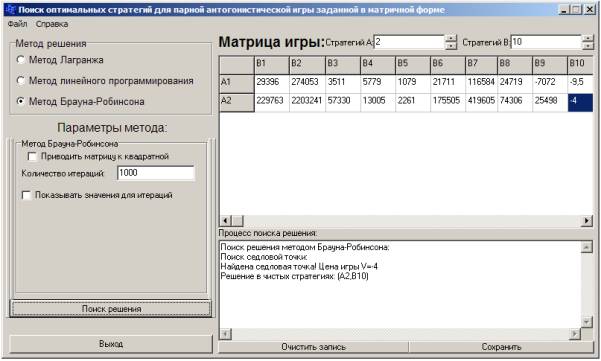Click log line Решение в чистых стратегиях
601x361 pixels.
coord(294,276)
